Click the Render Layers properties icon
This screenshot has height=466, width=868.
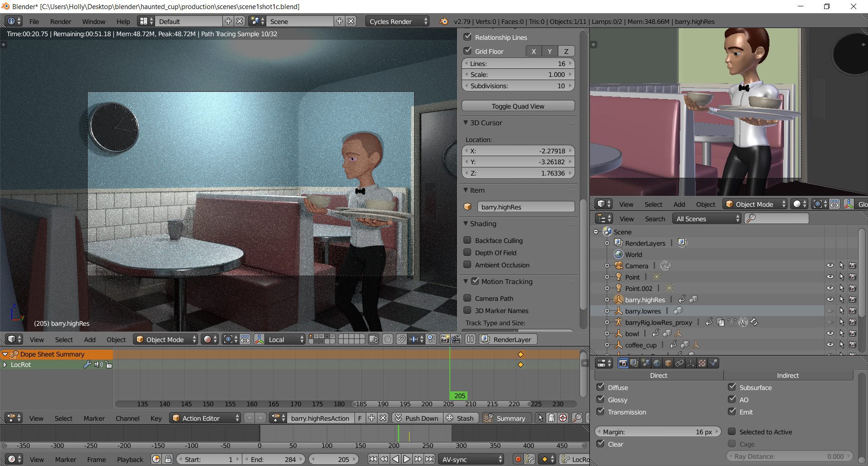point(634,363)
